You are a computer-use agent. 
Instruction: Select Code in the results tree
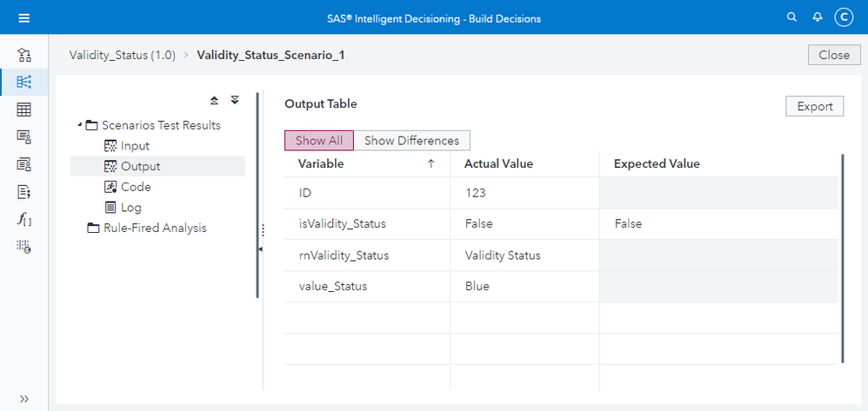(x=136, y=187)
